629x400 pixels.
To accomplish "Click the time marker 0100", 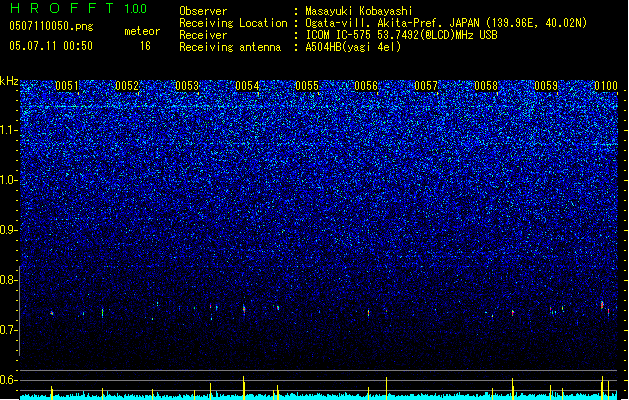I will coord(606,86).
